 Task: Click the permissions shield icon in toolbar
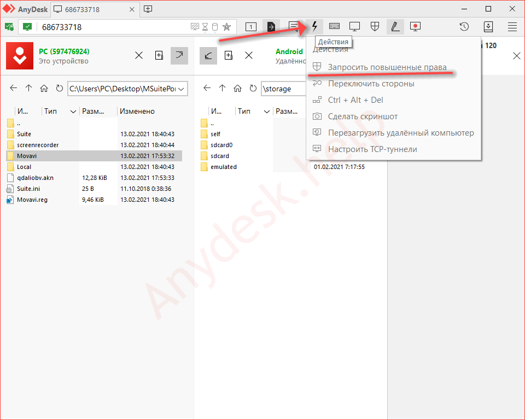tap(375, 26)
